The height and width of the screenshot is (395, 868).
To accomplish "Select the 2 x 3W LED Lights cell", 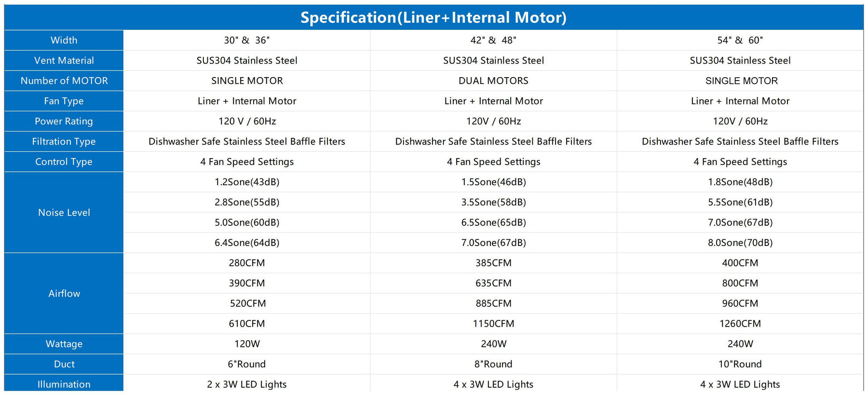I will (246, 384).
